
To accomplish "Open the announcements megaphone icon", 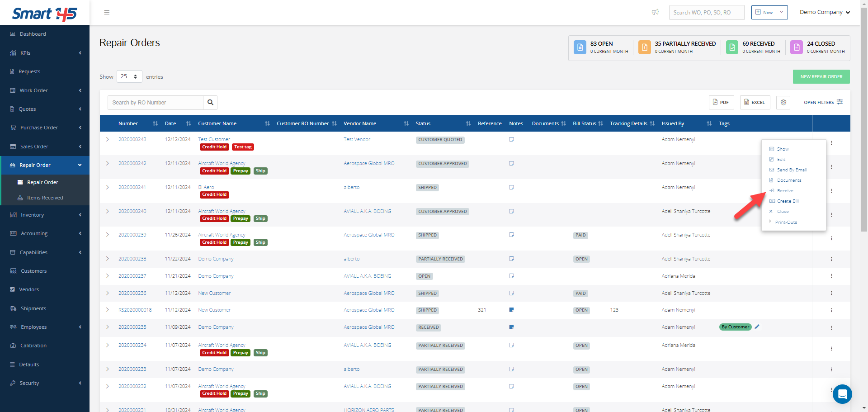I will click(x=655, y=12).
